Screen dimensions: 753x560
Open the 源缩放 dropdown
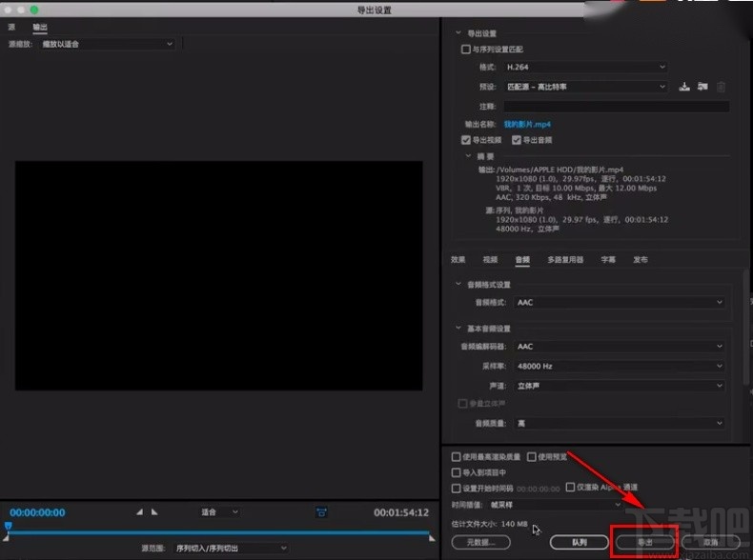point(107,44)
